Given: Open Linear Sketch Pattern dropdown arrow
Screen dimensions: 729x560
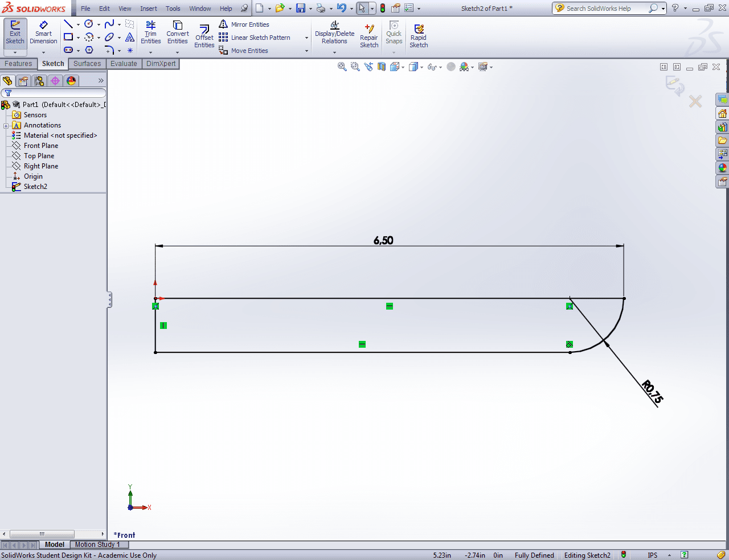Looking at the screenshot, I should [306, 38].
